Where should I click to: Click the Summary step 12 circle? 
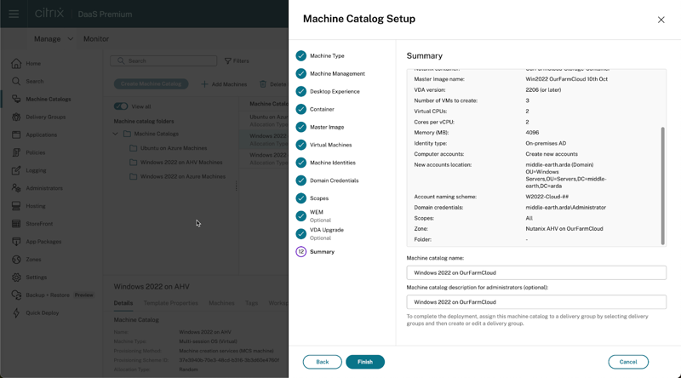(x=301, y=252)
